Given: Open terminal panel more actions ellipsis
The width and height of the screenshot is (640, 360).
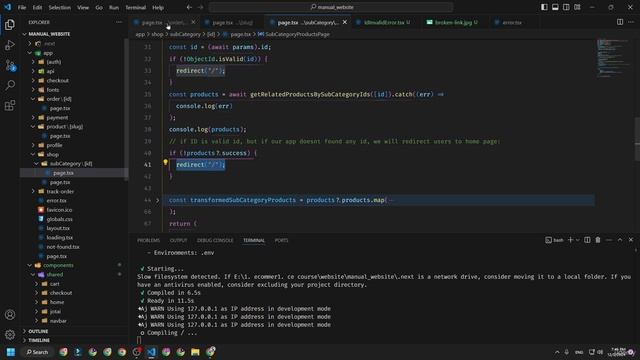Looking at the screenshot, I should coord(609,240).
